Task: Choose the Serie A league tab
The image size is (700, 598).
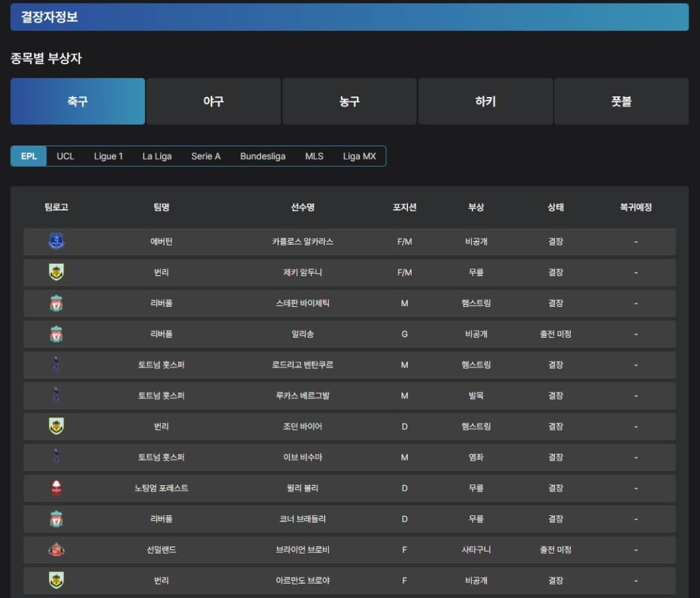Action: tap(206, 156)
